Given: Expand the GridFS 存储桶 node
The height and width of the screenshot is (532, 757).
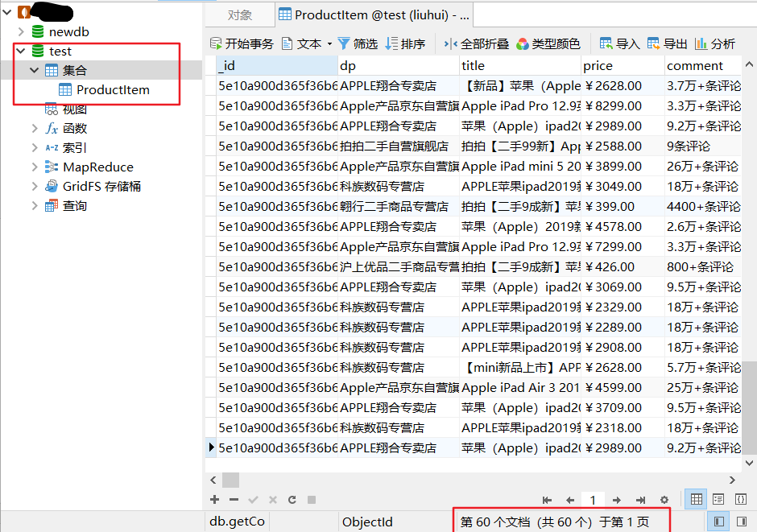Looking at the screenshot, I should pyautogui.click(x=35, y=186).
